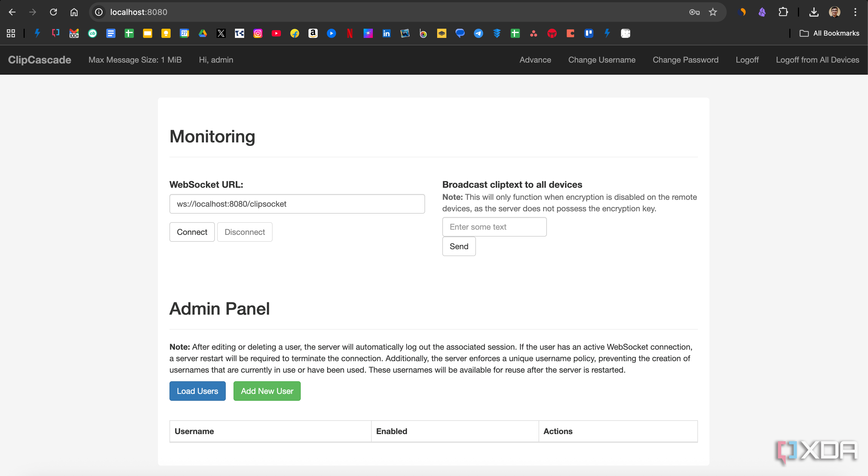Open the Gmail bookmark icon
This screenshot has height=476, width=868.
tap(74, 33)
